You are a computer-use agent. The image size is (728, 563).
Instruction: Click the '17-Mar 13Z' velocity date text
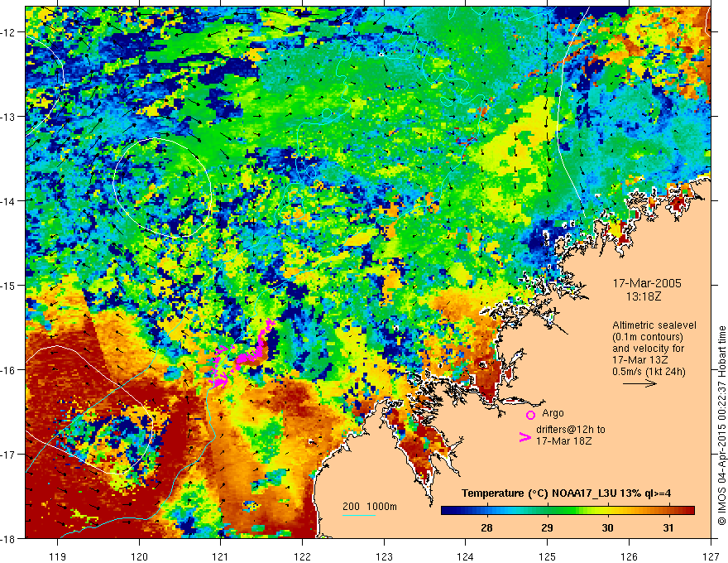tap(639, 360)
